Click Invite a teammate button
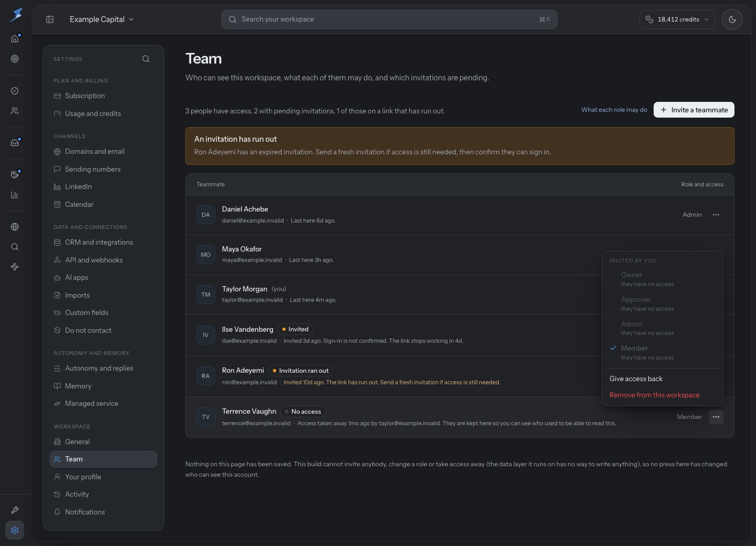756x546 pixels. tap(694, 110)
